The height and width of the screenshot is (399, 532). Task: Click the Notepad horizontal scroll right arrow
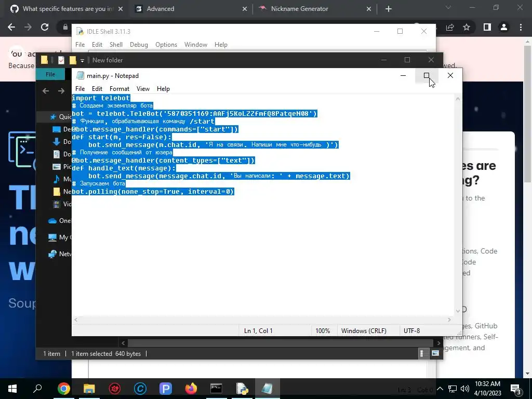click(x=449, y=320)
